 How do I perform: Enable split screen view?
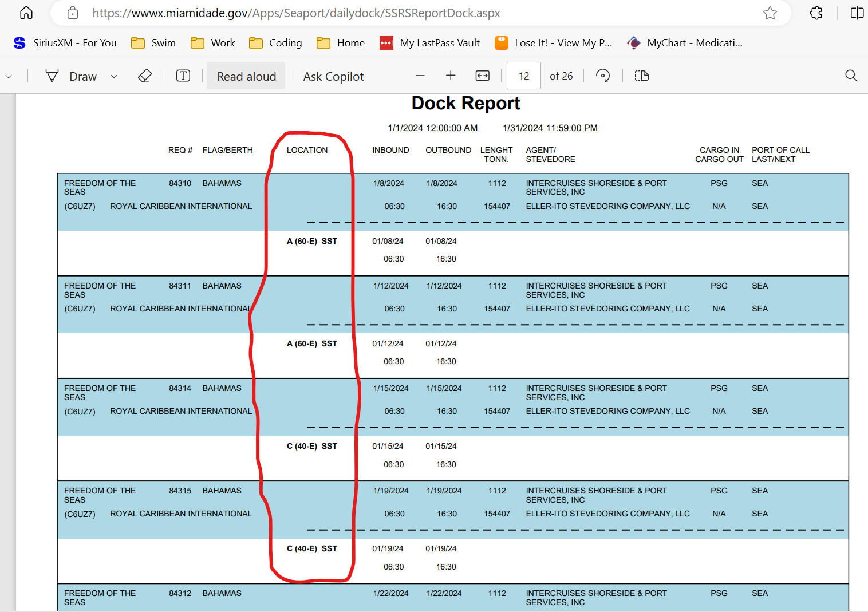pos(857,13)
